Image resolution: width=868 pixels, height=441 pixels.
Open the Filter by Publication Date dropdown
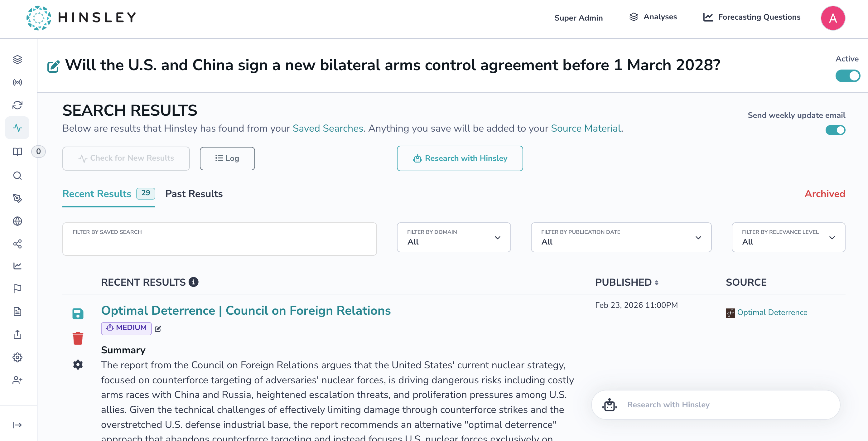pos(621,237)
